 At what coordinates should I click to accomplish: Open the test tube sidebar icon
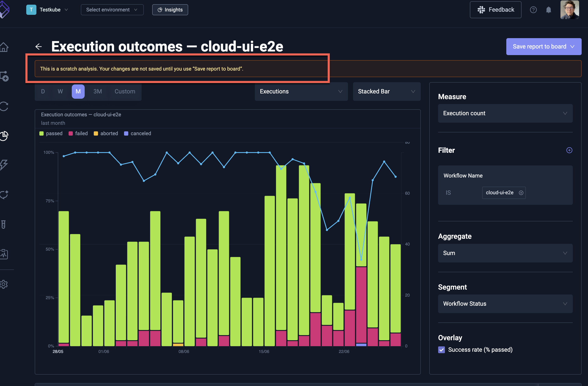pyautogui.click(x=3, y=225)
